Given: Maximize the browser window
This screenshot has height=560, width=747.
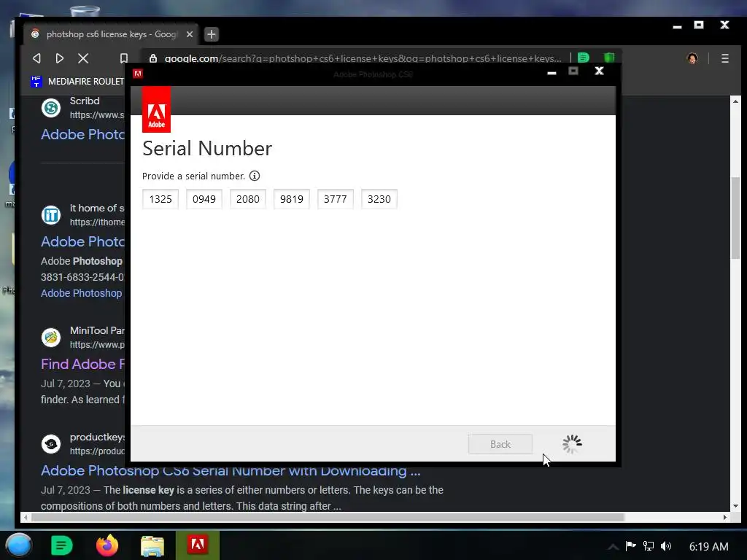Looking at the screenshot, I should (x=699, y=25).
